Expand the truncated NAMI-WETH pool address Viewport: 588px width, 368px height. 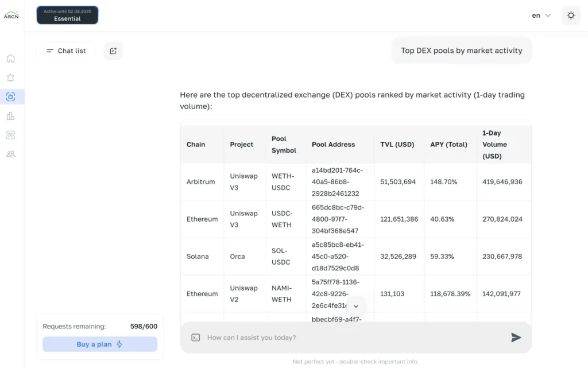(x=356, y=307)
